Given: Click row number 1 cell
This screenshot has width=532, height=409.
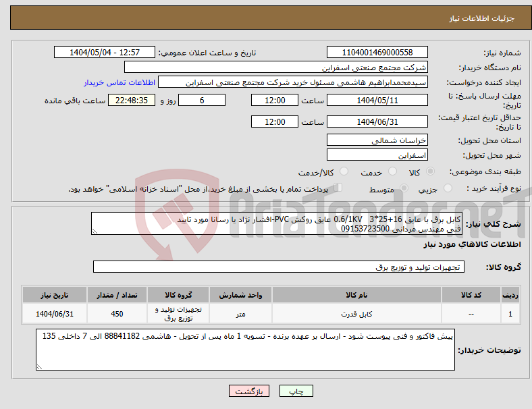Looking at the screenshot, I should (x=510, y=314).
